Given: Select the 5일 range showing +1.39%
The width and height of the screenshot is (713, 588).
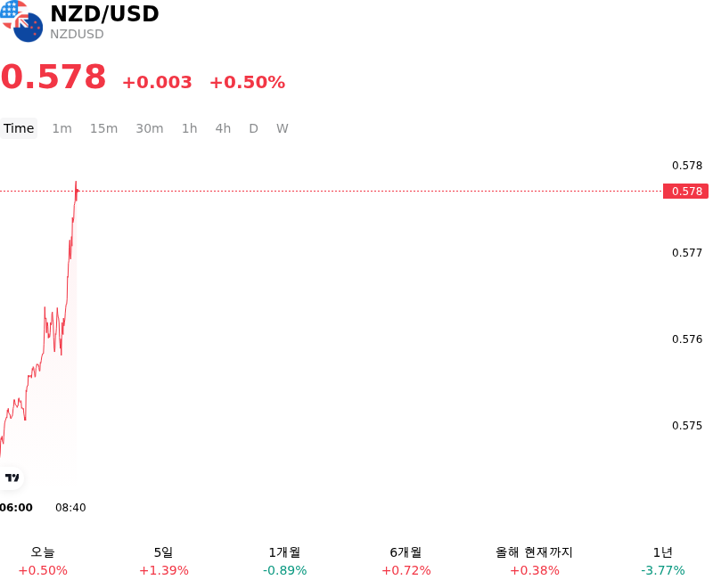Looking at the screenshot, I should [164, 561].
